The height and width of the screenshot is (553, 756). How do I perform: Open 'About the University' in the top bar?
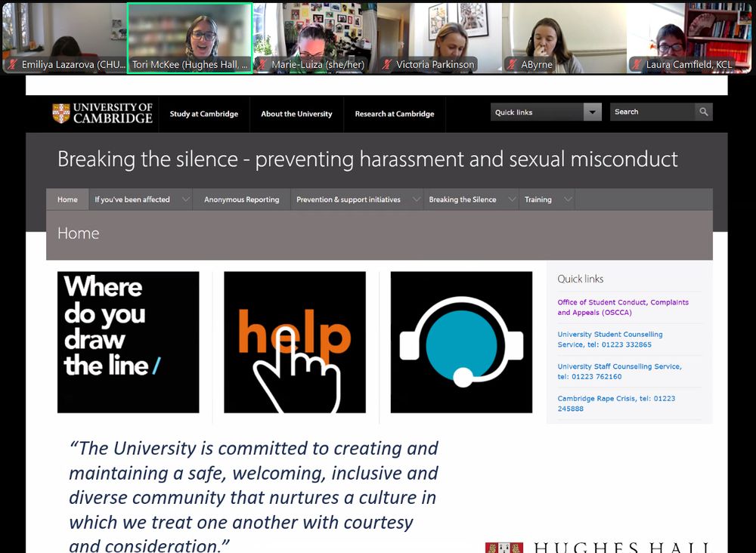coord(296,113)
